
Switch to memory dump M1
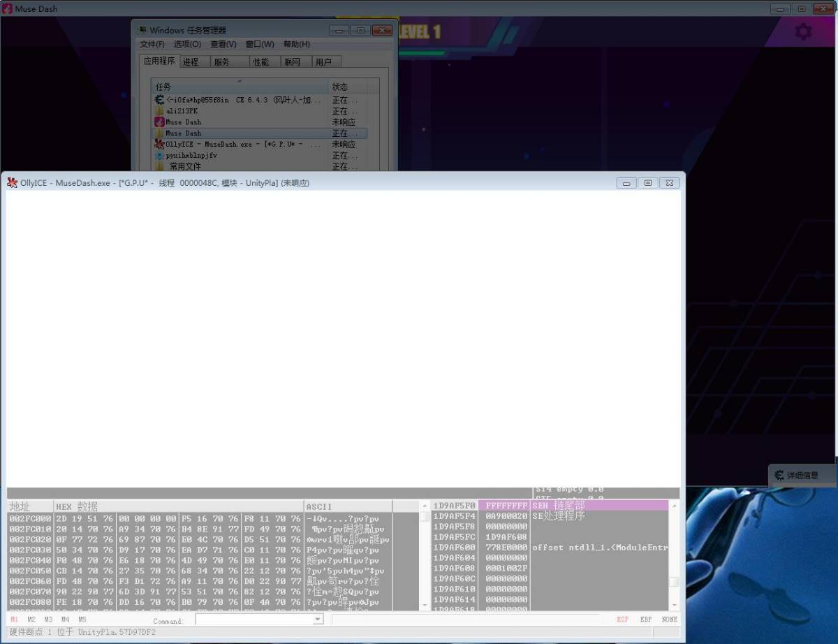(15, 620)
